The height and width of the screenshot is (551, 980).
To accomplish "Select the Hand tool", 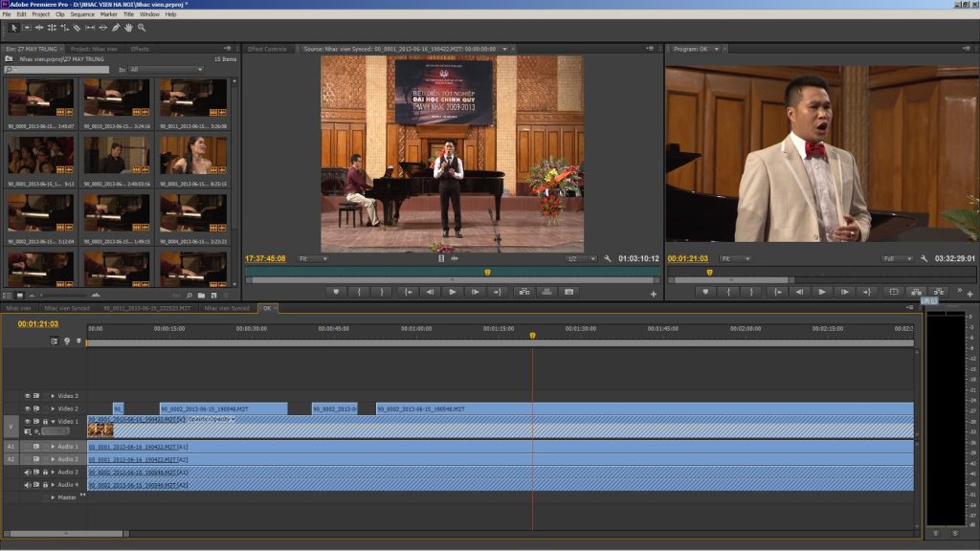I will (x=128, y=28).
